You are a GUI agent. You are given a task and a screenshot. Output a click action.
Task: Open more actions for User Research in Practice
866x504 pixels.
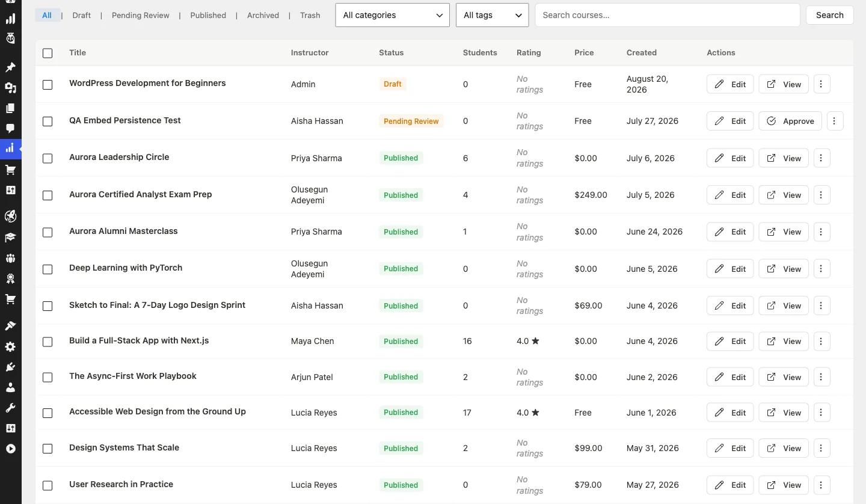pos(821,485)
